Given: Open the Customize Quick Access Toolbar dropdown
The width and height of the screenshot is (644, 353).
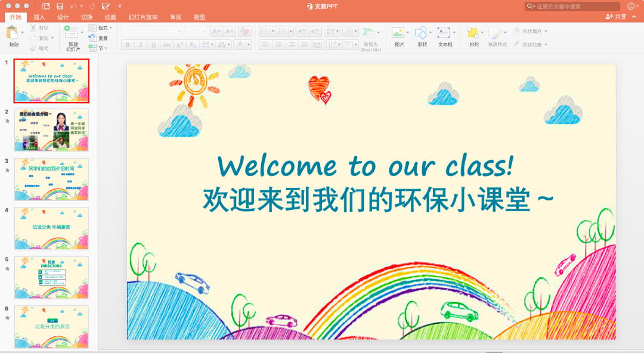Looking at the screenshot, I should (x=120, y=6).
